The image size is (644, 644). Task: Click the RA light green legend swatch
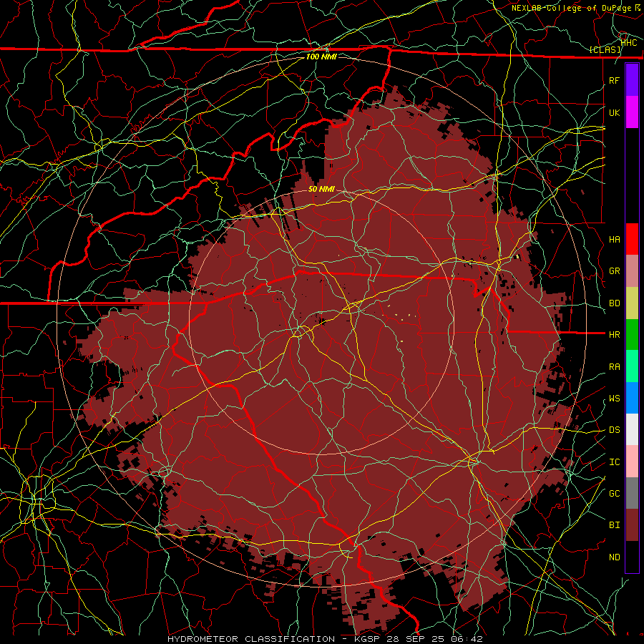coord(632,366)
